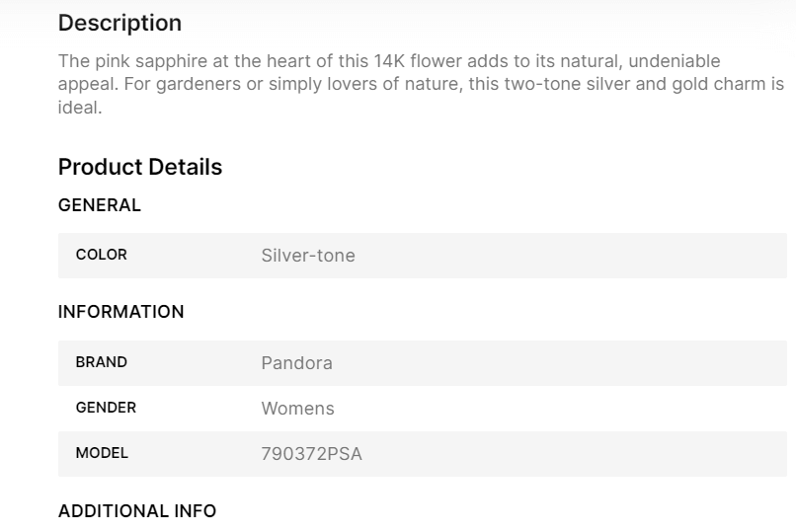This screenshot has width=796, height=532.
Task: Click the GENDER attribute label
Action: click(106, 408)
